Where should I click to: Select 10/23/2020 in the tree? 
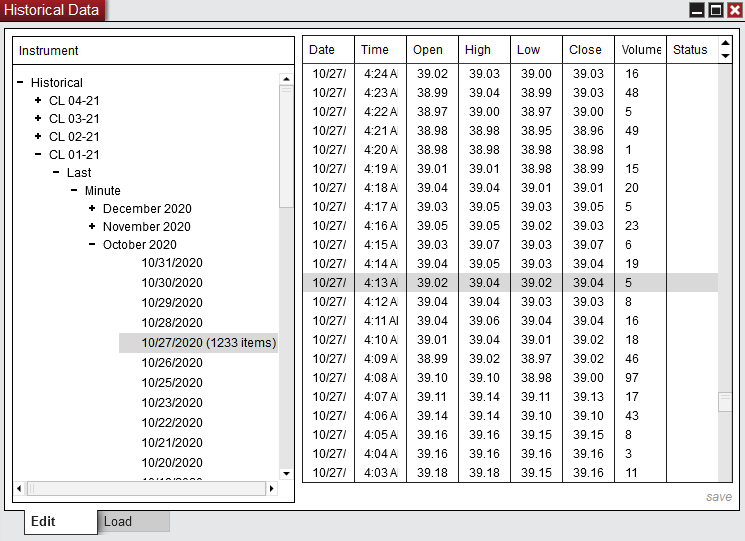(x=172, y=402)
